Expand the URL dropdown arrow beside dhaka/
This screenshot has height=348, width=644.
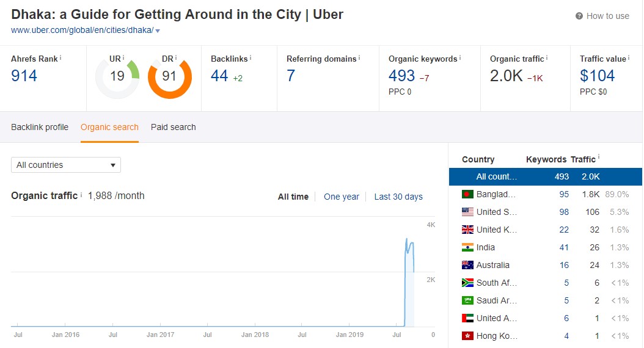(x=158, y=31)
